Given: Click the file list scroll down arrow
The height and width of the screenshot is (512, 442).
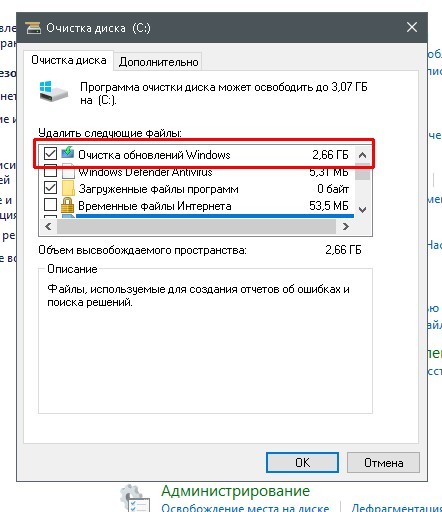Looking at the screenshot, I should pyautogui.click(x=362, y=209).
